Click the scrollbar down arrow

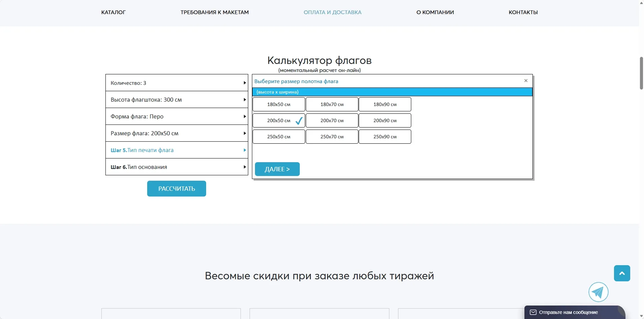click(x=641, y=316)
